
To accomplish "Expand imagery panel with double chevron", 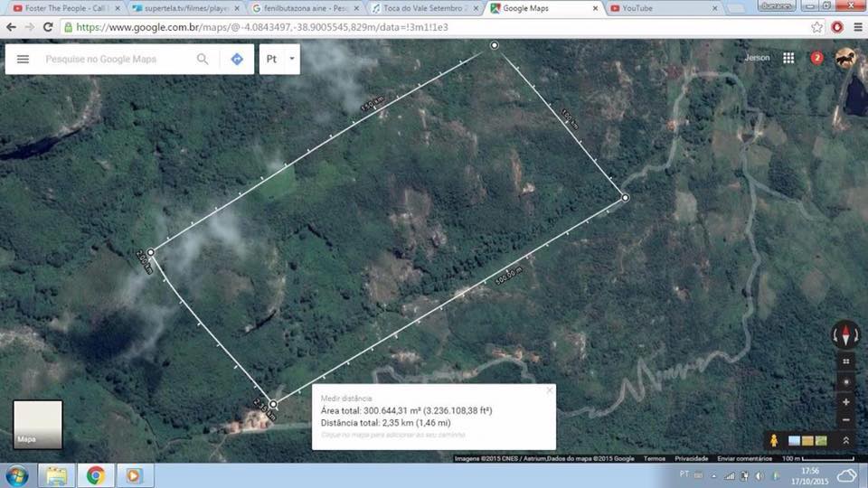I will pyautogui.click(x=845, y=440).
